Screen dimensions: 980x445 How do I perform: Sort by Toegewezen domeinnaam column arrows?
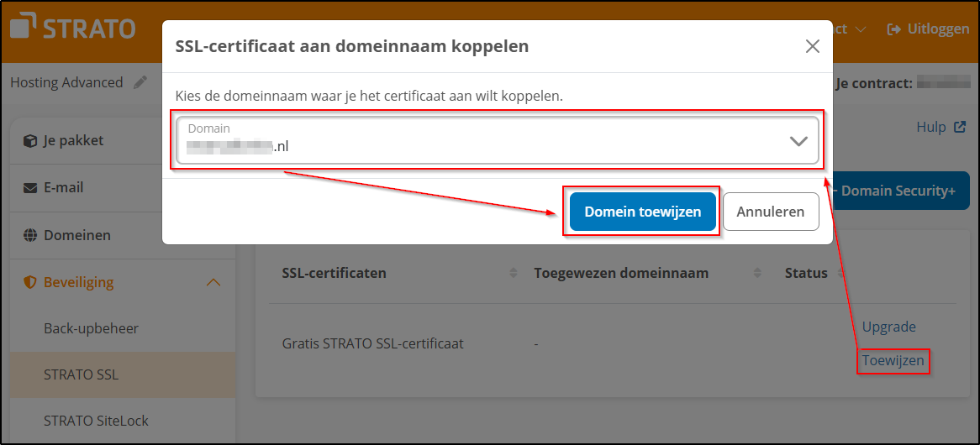coord(757,274)
